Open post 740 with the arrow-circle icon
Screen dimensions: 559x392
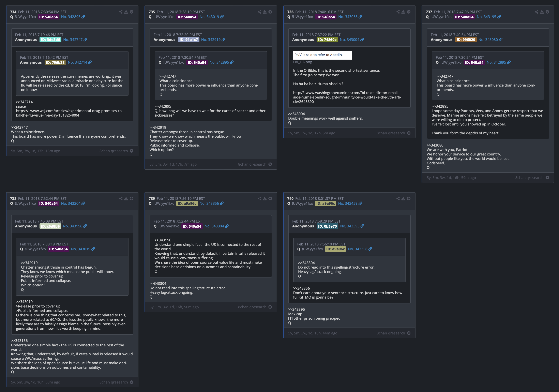[x=409, y=198]
